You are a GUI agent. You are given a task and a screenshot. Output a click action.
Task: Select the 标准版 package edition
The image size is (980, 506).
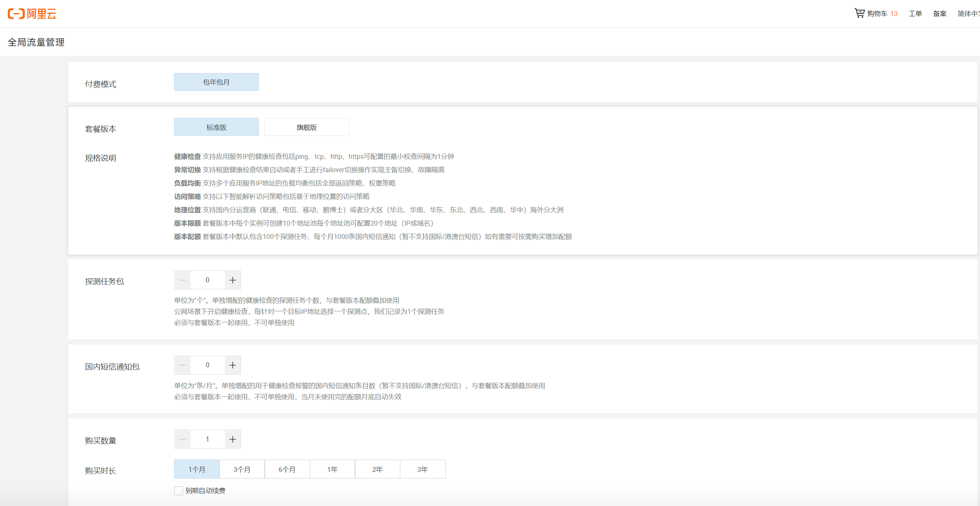pos(216,126)
